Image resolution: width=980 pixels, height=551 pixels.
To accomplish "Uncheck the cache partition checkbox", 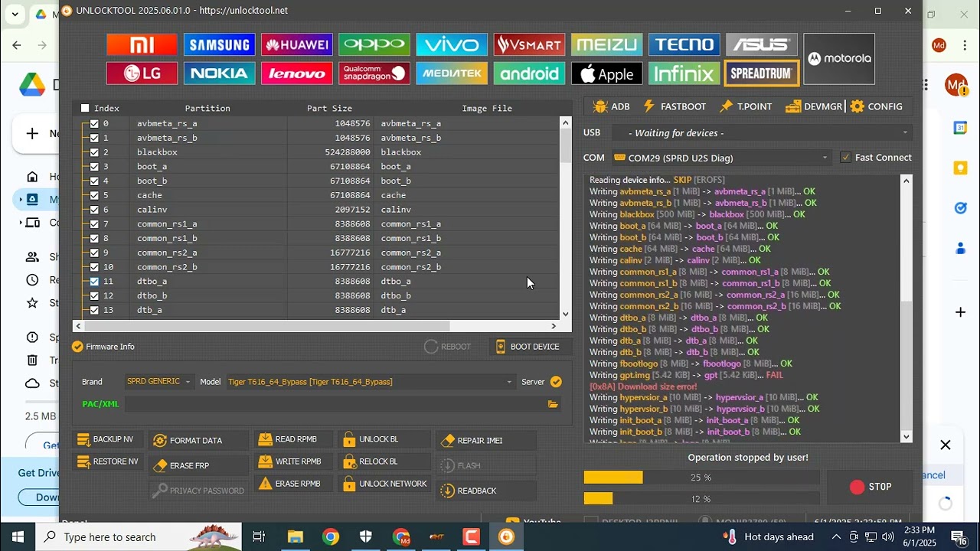I will pyautogui.click(x=94, y=195).
